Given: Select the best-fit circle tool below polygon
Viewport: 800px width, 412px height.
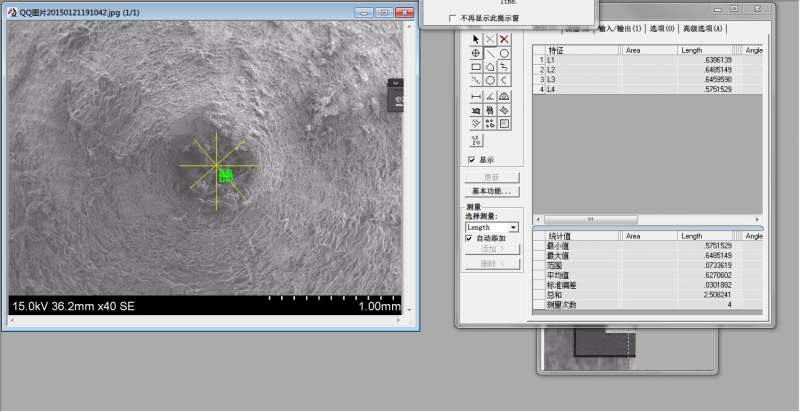Looking at the screenshot, I should (490, 80).
